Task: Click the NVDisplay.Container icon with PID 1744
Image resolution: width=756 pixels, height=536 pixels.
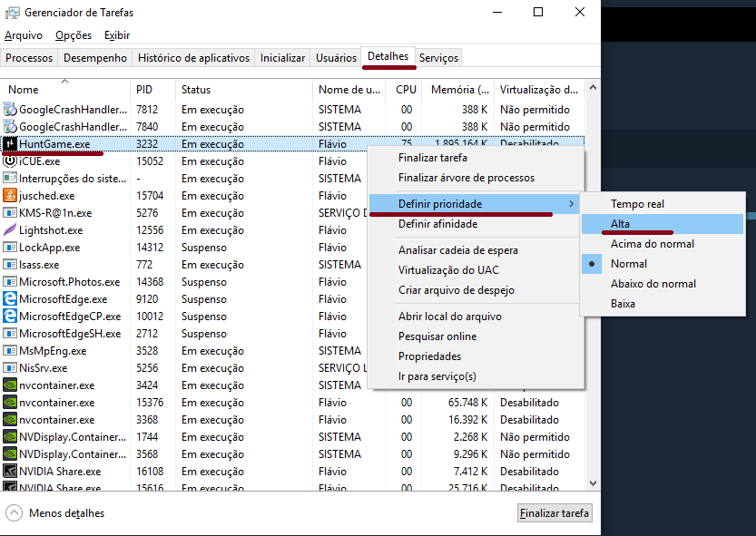Action: click(10, 437)
